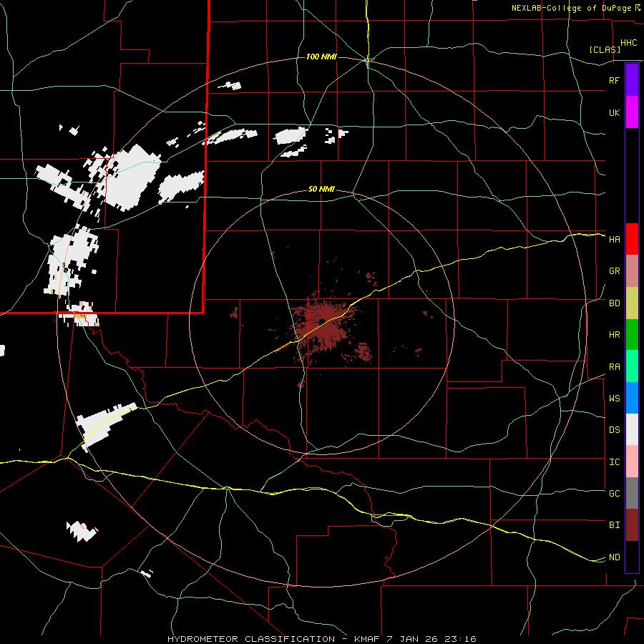Select the BD yellow legend swatch
This screenshot has height=644, width=644.
coord(632,303)
